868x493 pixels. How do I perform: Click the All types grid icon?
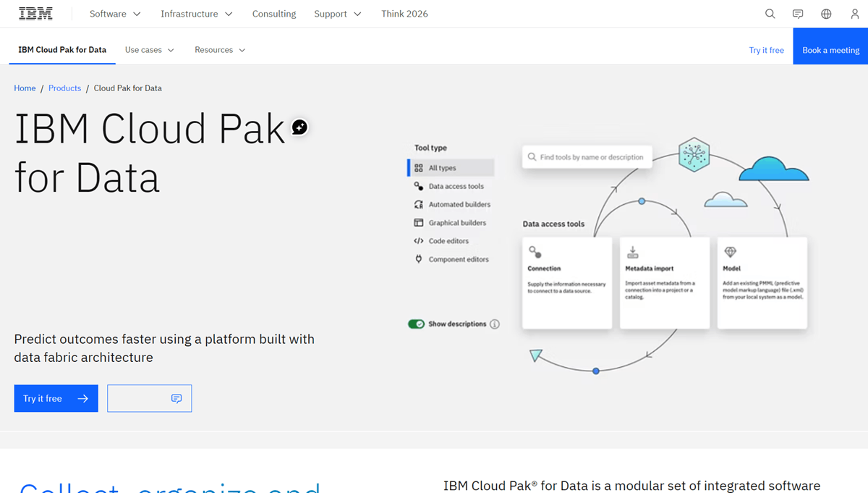(x=419, y=168)
